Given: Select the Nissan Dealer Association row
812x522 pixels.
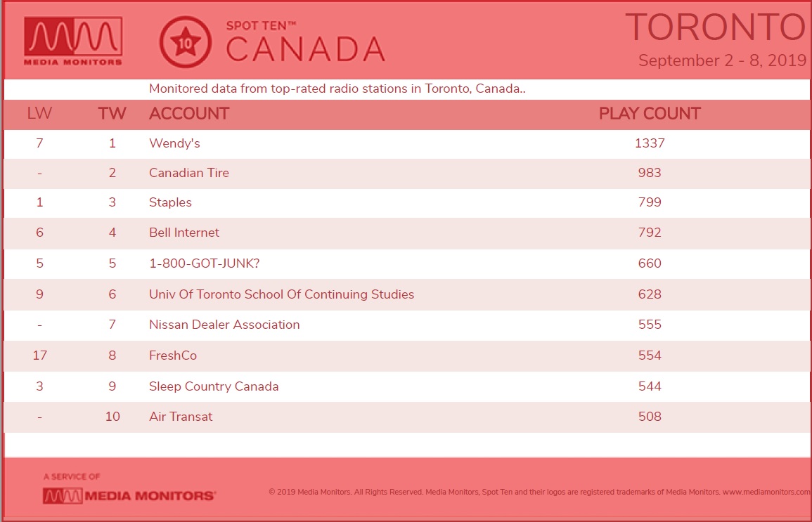Looking at the screenshot, I should point(406,325).
